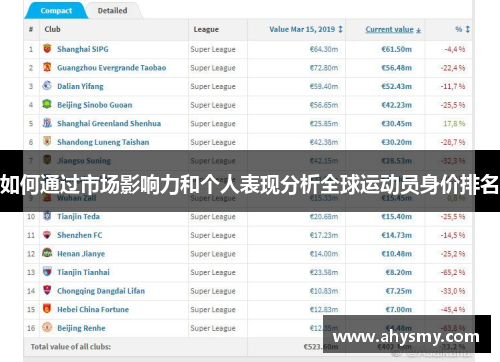Screen dimensions: 500x362
Task: Open Shanghai Greenland Shenhua club page
Action: [109, 123]
